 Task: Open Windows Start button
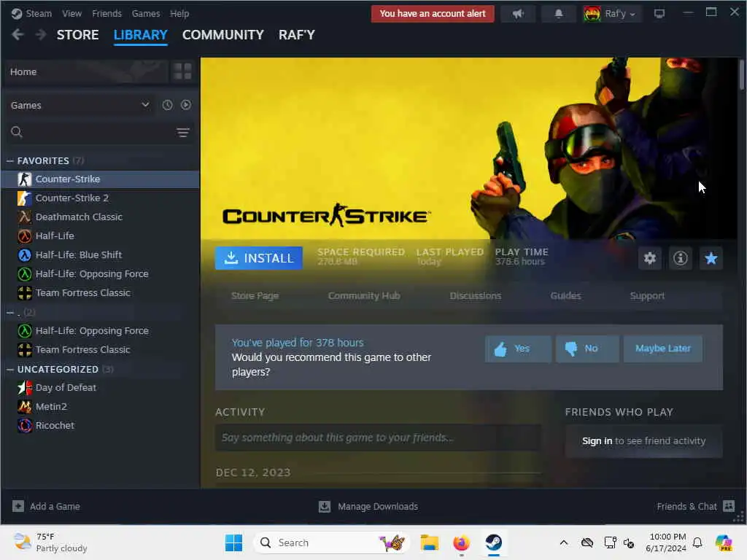(233, 542)
